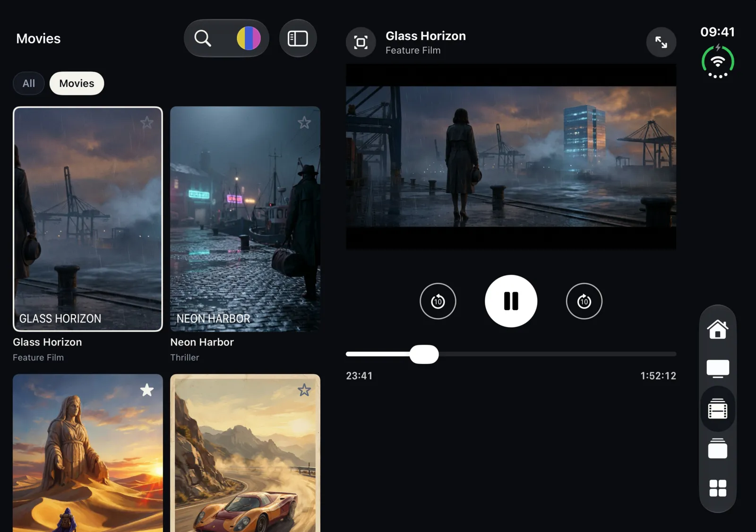The image size is (756, 532).
Task: Open the multicolor profile avatar
Action: point(249,38)
